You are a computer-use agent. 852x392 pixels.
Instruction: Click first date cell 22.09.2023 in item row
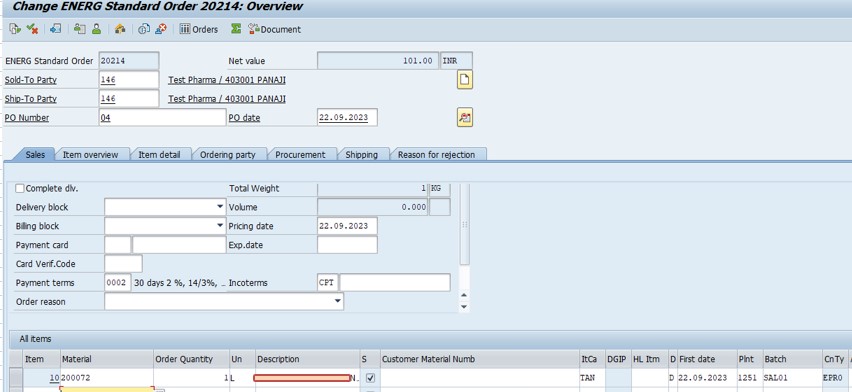[707, 377]
